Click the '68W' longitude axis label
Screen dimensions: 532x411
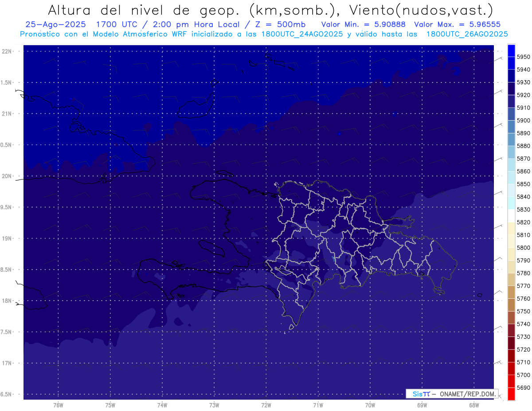pos(474,405)
